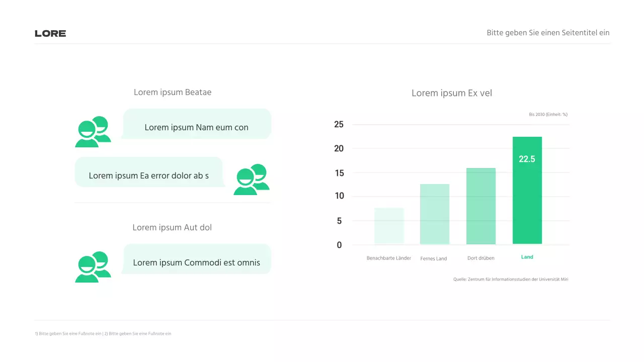Click the page title placeholder text
This screenshot has width=644, height=362.
(548, 33)
